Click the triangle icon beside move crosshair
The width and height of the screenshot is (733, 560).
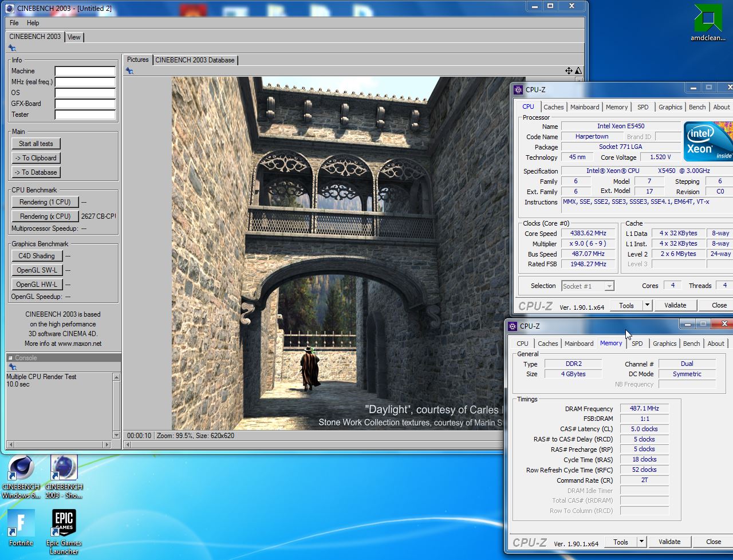point(578,71)
